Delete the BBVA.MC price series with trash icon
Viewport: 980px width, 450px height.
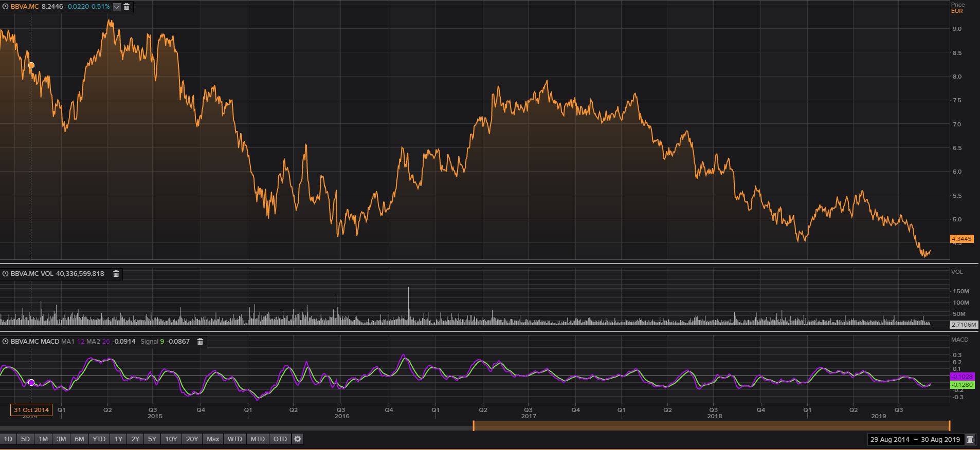(126, 7)
